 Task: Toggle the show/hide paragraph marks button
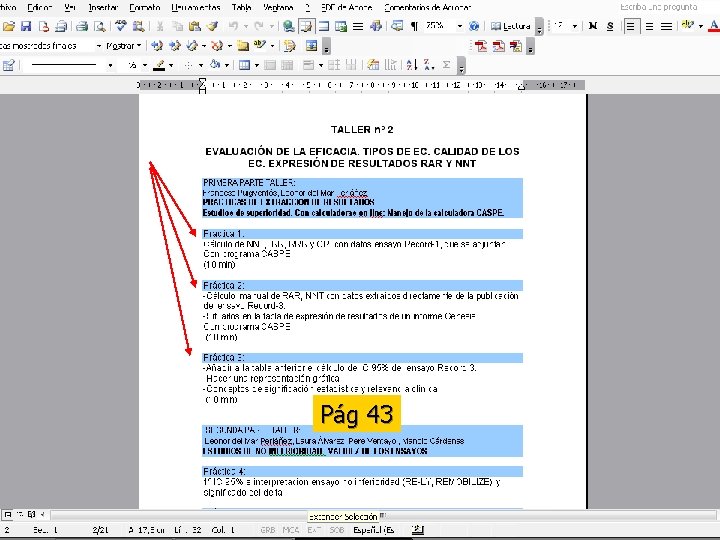414,26
